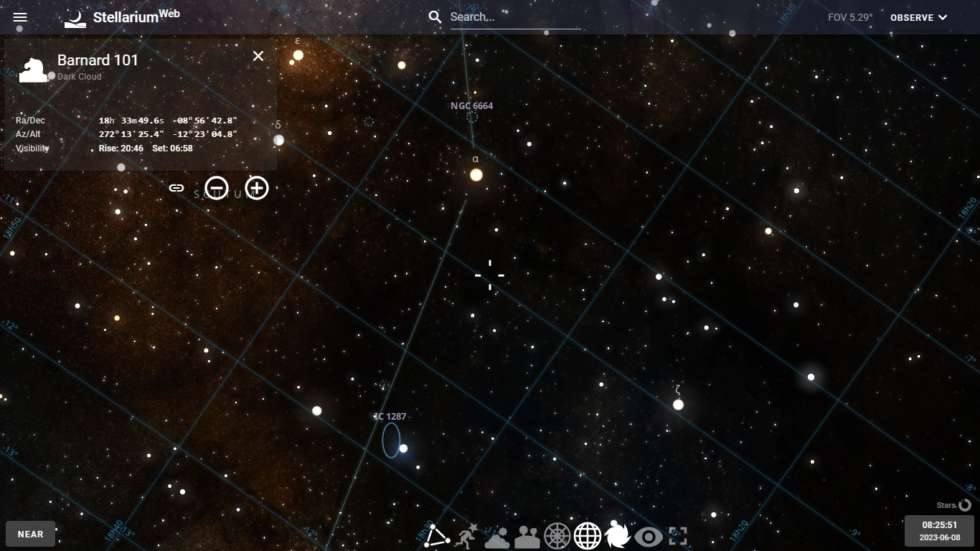The image size is (980, 551).
Task: Toggle the equatorial grid
Action: click(x=587, y=536)
